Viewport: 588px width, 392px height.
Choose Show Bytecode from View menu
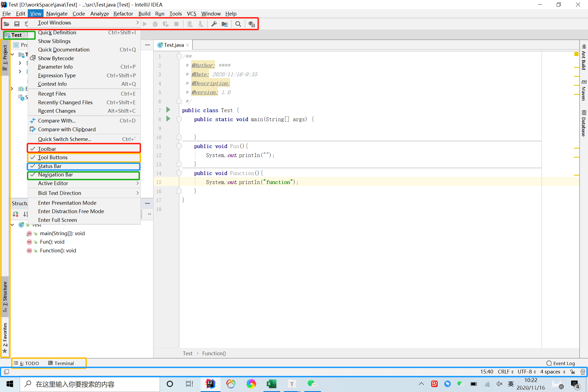point(84,58)
